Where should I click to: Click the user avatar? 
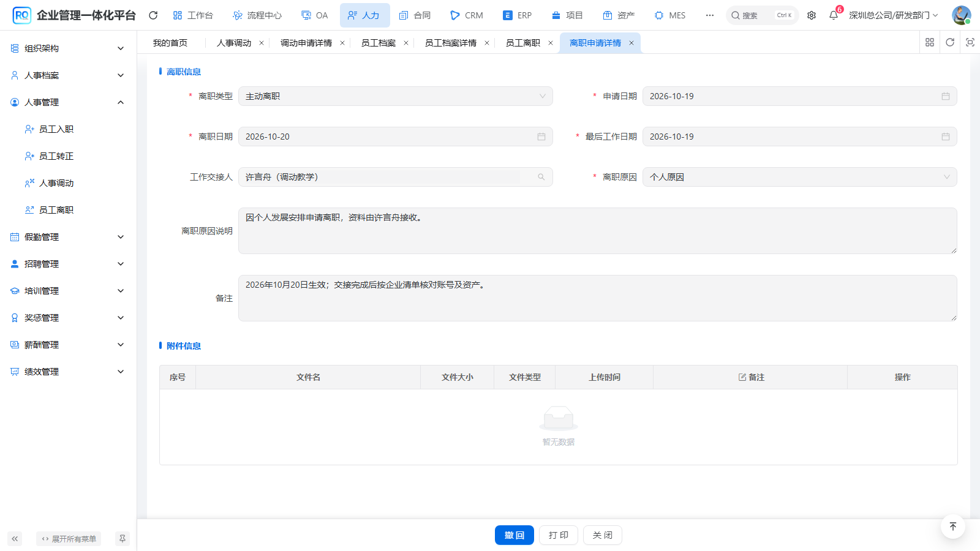point(961,15)
